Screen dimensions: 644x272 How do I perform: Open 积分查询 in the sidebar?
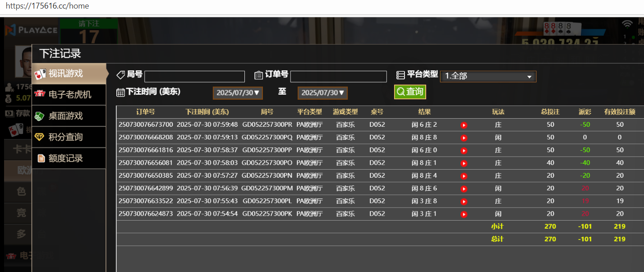pyautogui.click(x=69, y=137)
